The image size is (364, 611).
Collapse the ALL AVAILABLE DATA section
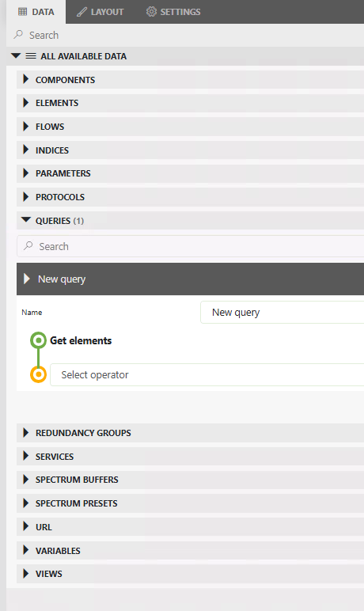(16, 55)
